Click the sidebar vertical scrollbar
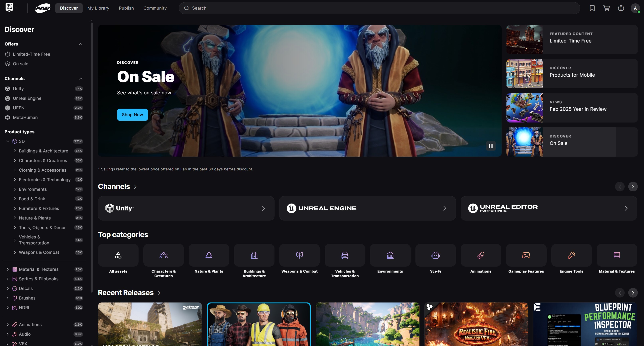 [x=92, y=157]
